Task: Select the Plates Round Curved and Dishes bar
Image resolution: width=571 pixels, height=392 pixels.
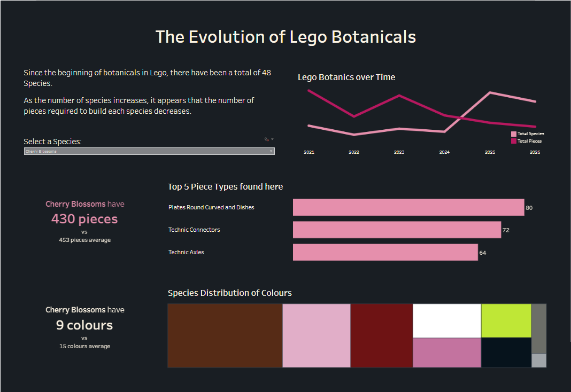Action: coord(408,207)
